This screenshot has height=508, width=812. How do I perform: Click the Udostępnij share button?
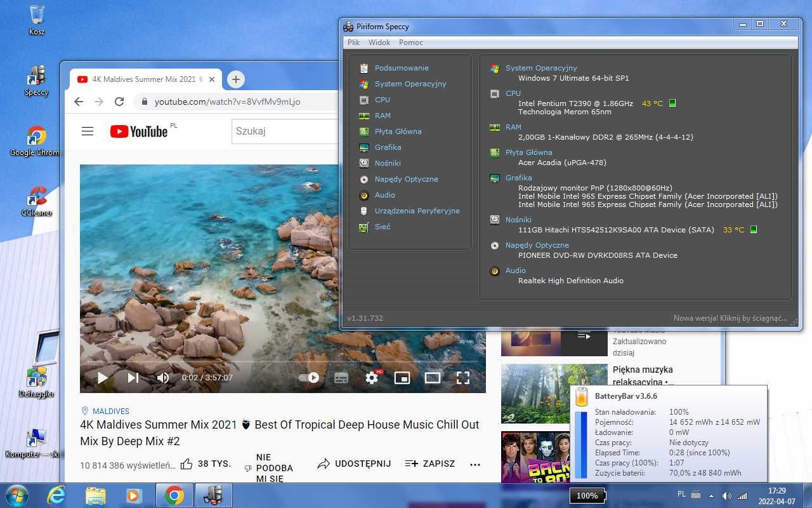tap(355, 464)
